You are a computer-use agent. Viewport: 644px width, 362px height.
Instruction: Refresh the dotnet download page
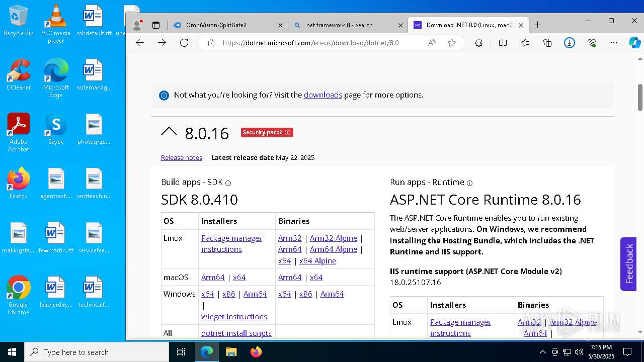coord(184,43)
